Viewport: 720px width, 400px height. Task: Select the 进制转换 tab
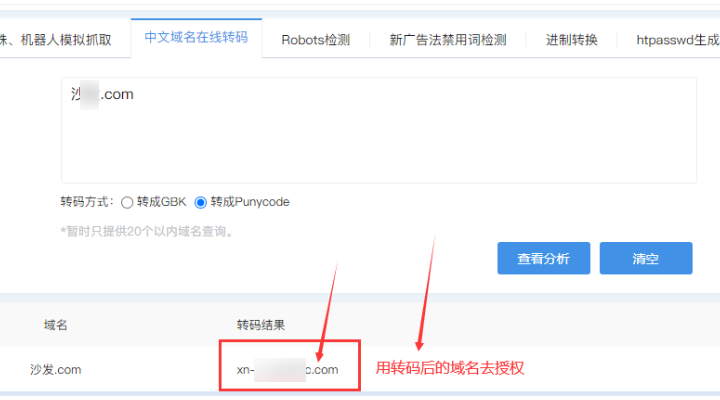[571, 40]
